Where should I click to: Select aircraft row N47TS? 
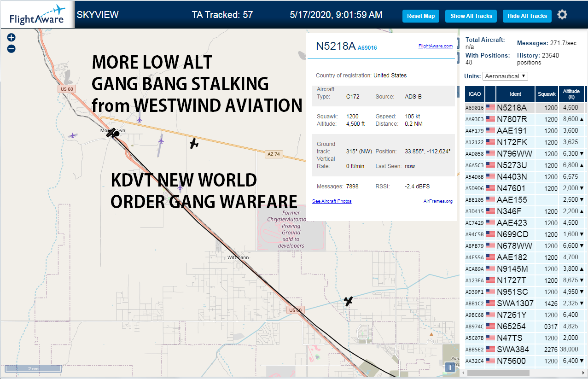(524, 338)
